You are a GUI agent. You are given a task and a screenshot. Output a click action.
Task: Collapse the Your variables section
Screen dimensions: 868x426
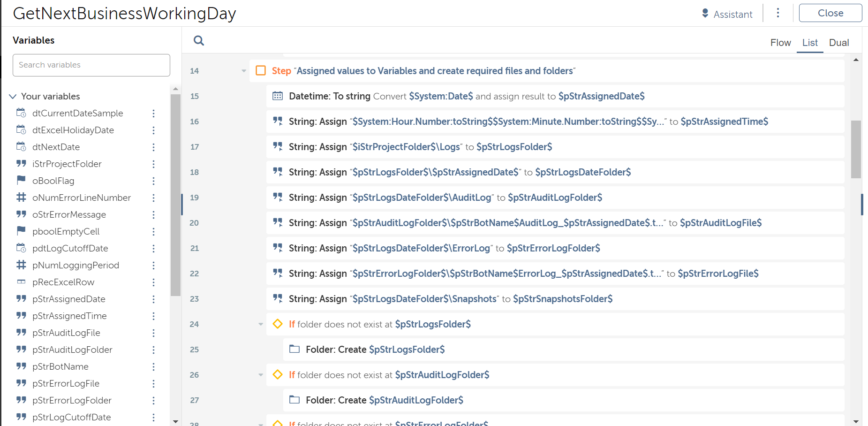13,96
